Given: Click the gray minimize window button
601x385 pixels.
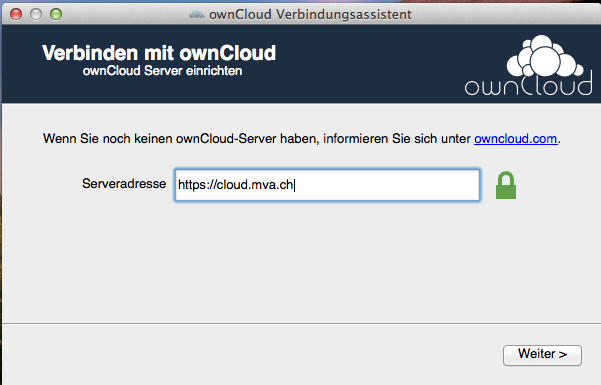Looking at the screenshot, I should tap(36, 14).
